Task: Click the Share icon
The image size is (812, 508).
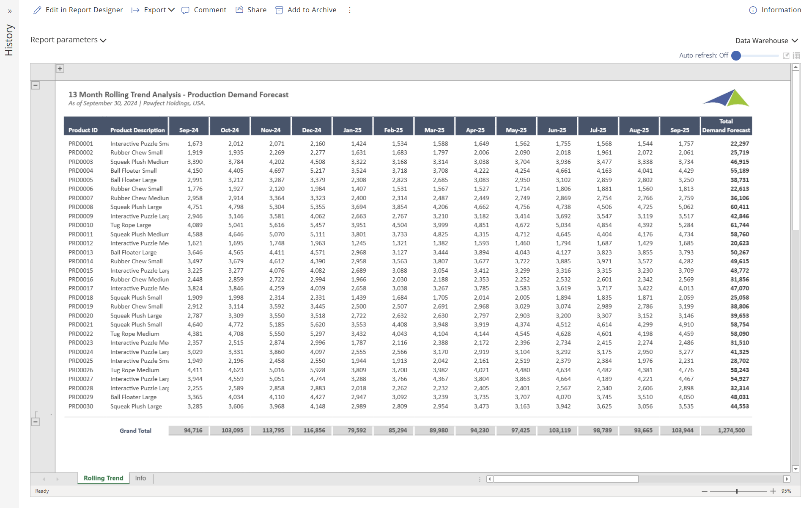Action: (240, 9)
